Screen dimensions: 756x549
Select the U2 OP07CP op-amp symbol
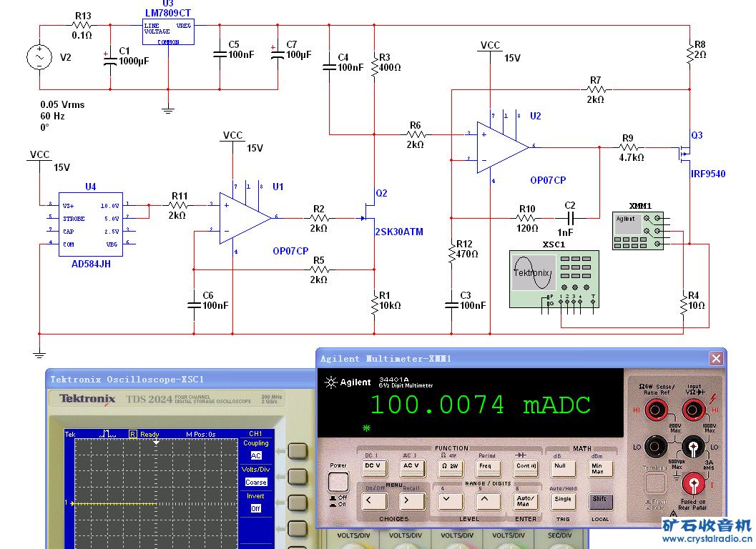point(502,147)
